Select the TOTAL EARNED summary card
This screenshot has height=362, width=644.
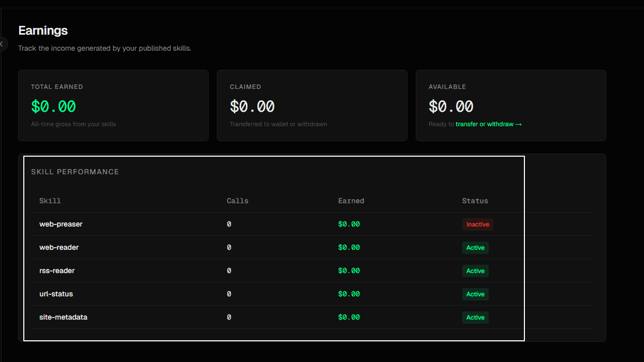(x=113, y=105)
